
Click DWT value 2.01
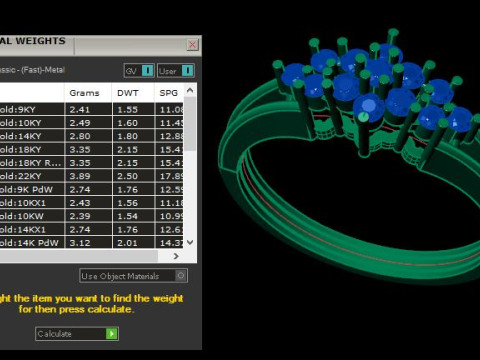[127, 243]
